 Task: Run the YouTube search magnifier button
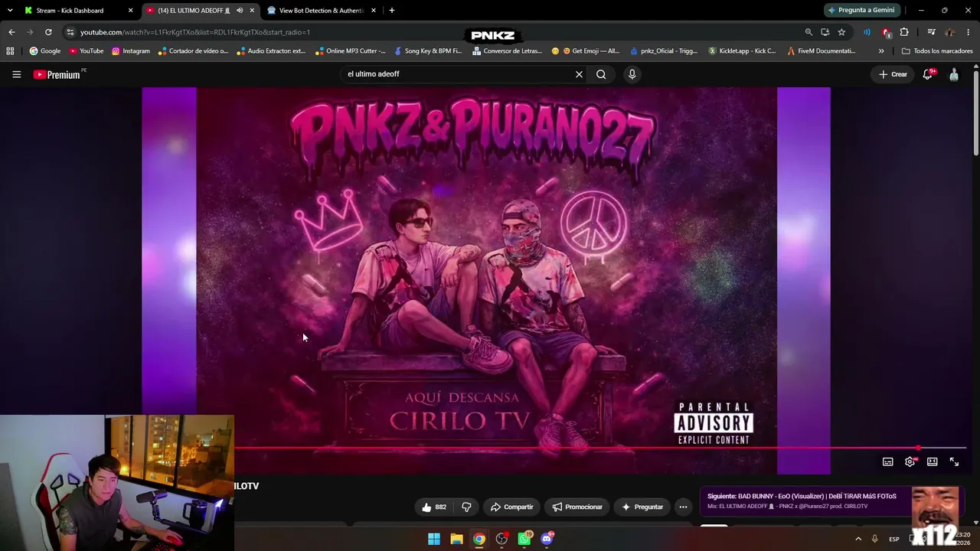click(601, 74)
